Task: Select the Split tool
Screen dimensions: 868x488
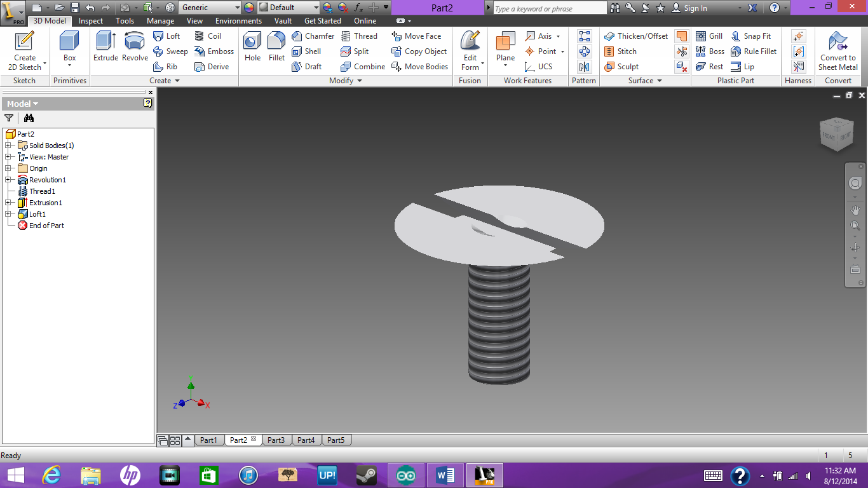Action: [x=355, y=51]
